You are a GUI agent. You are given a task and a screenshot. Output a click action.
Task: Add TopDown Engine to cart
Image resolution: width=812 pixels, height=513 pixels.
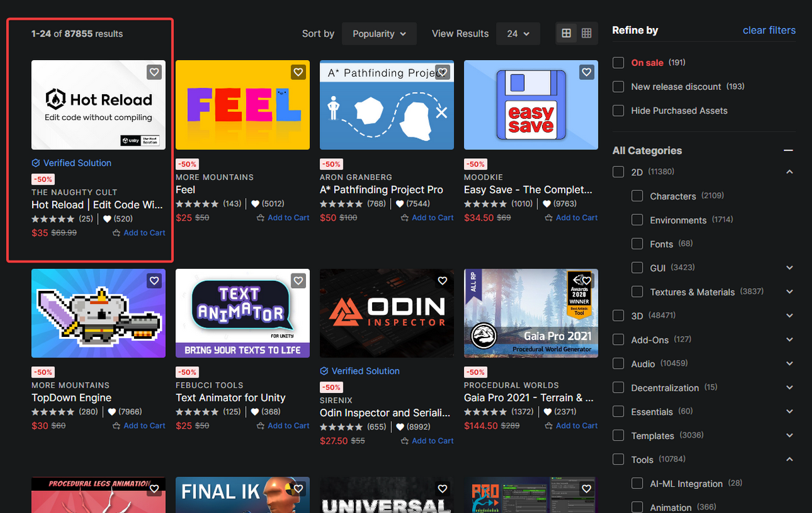pyautogui.click(x=139, y=426)
